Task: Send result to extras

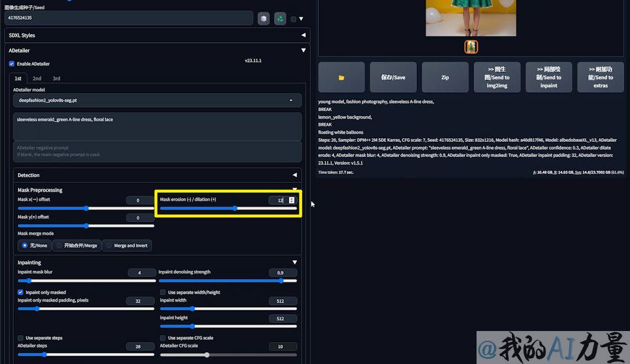Action: click(x=600, y=77)
